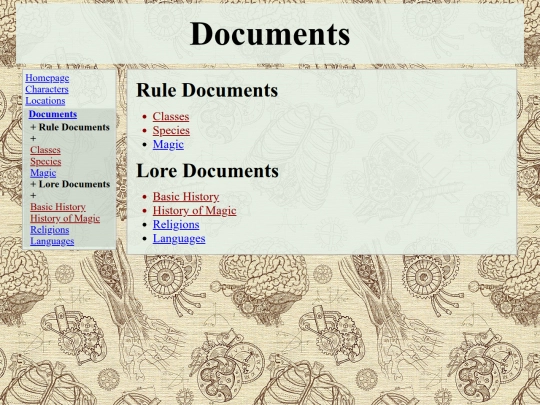Screen dimensions: 540x405
Task: Open Basic History in the sidebar
Action: (58, 207)
